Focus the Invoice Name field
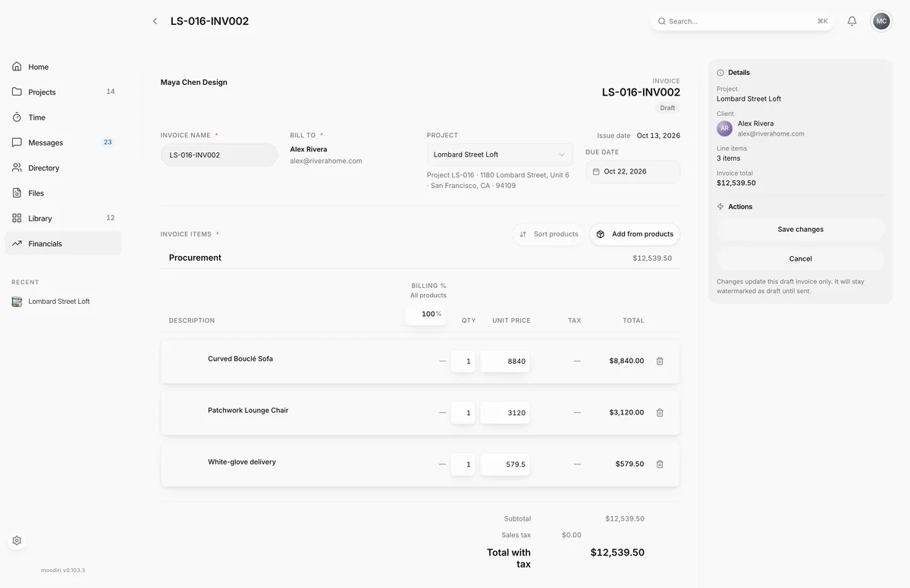This screenshot has height=588, width=910. tap(219, 155)
